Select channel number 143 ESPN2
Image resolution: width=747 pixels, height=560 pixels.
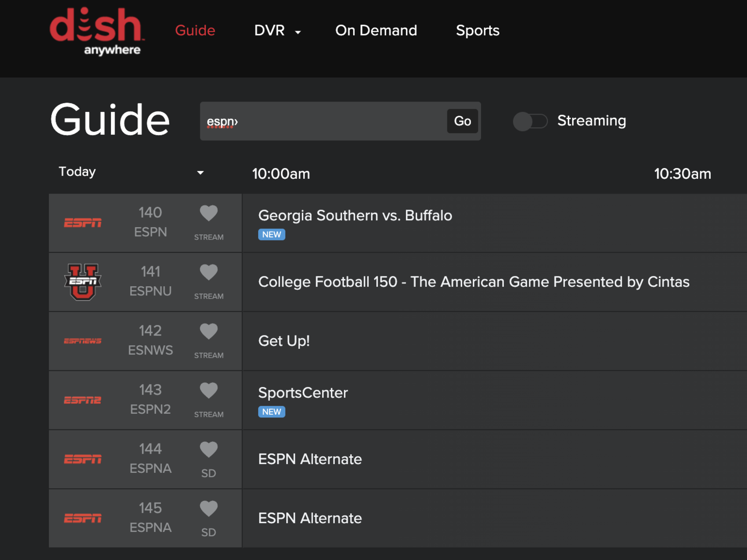point(150,400)
